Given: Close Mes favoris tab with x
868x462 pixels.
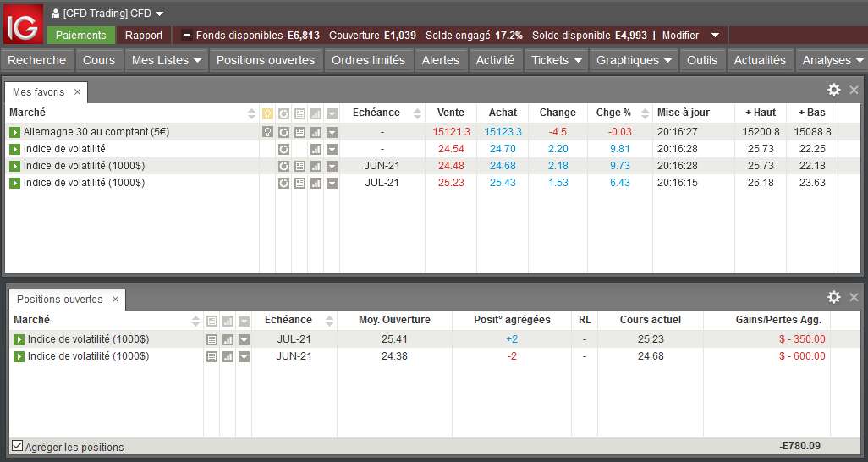Looking at the screenshot, I should 77,92.
